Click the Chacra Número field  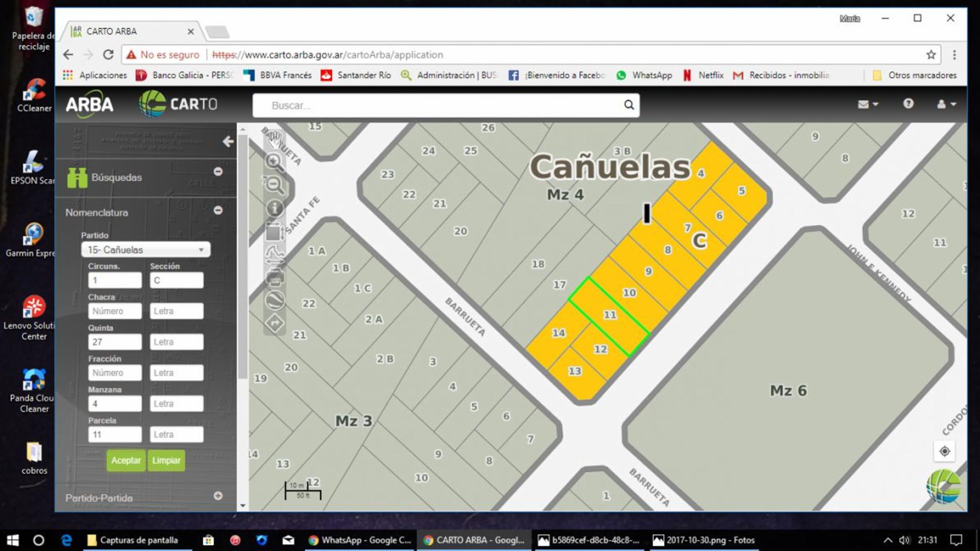coord(115,311)
